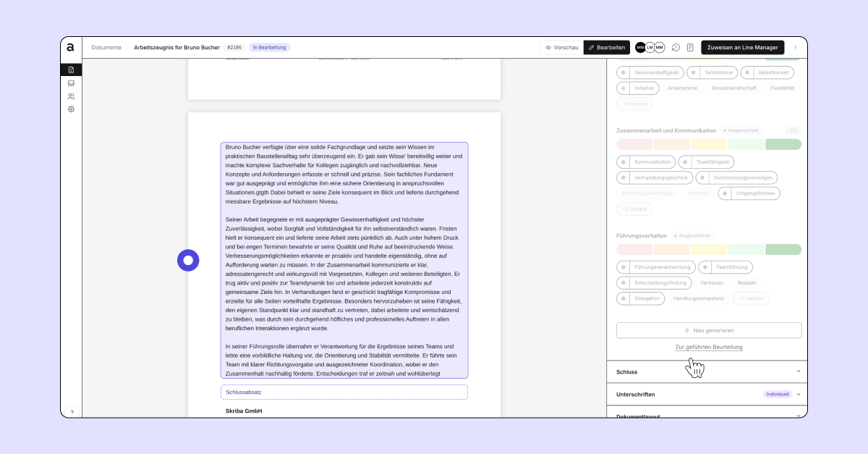
Task: Click into the Bruno Bucher text block
Action: (344, 260)
